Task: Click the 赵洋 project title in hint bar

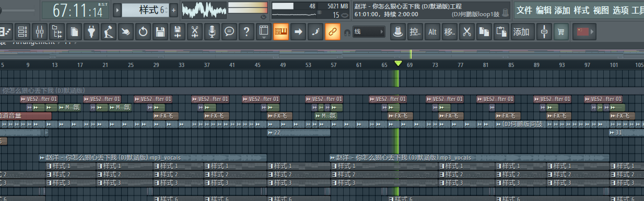Action: click(x=407, y=6)
